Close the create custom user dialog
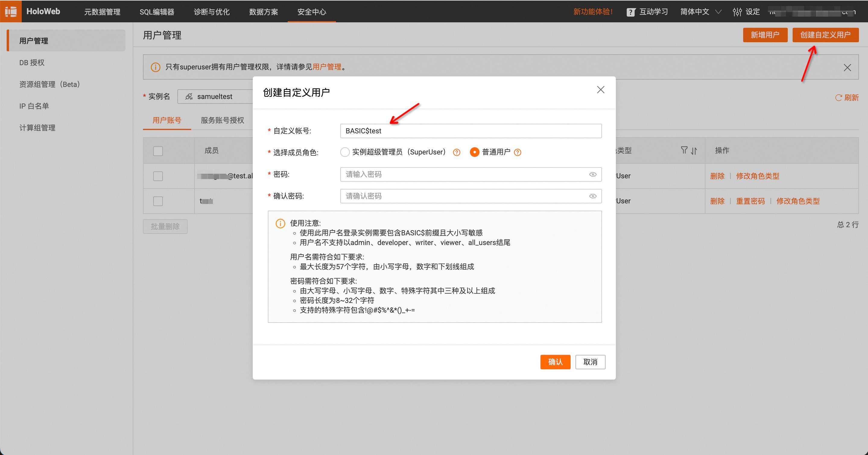868x455 pixels. (x=600, y=90)
